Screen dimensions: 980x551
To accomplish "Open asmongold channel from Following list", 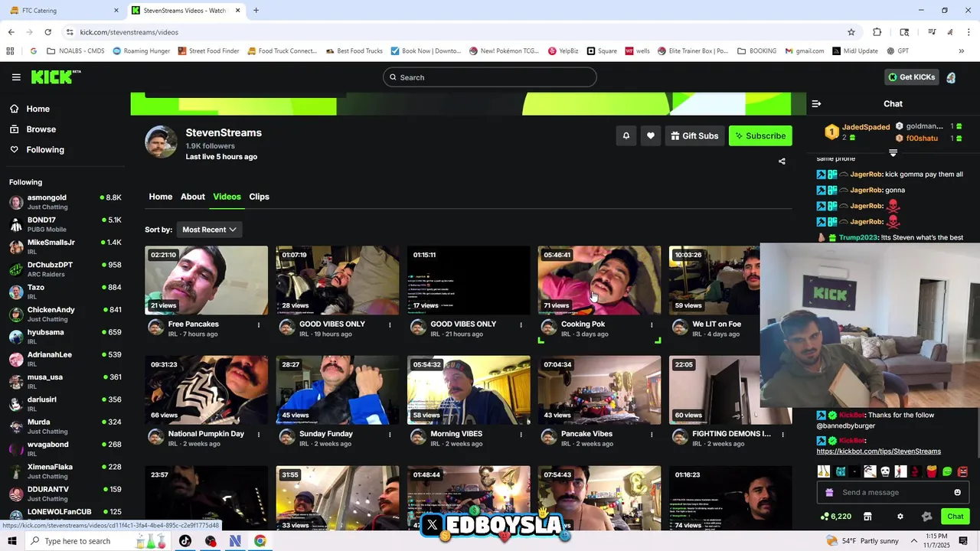I will coord(65,202).
